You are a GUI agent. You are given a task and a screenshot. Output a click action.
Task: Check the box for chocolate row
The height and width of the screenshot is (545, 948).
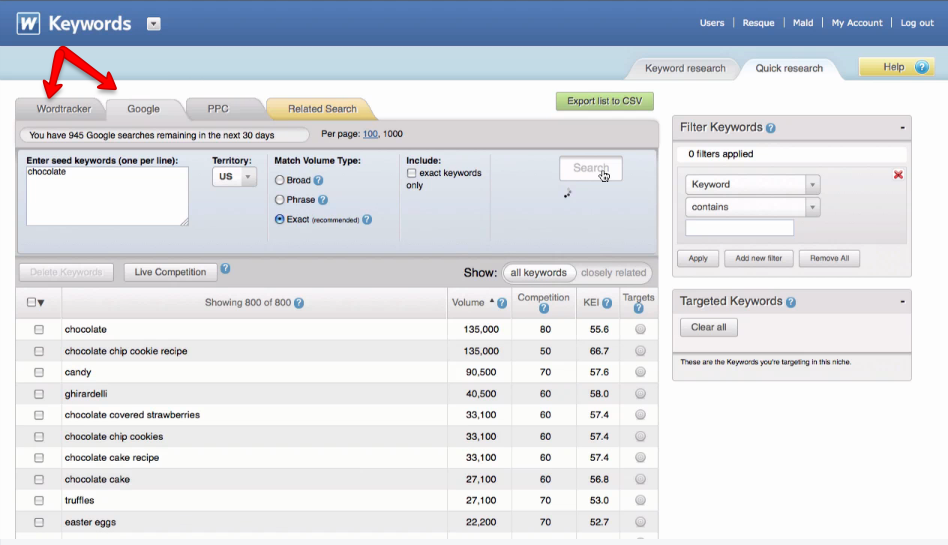click(x=39, y=330)
